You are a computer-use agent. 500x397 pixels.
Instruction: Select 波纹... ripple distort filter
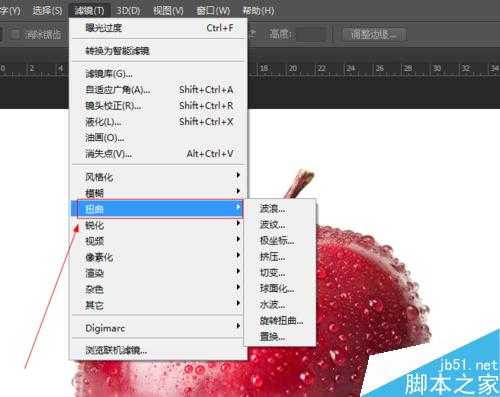click(x=280, y=225)
